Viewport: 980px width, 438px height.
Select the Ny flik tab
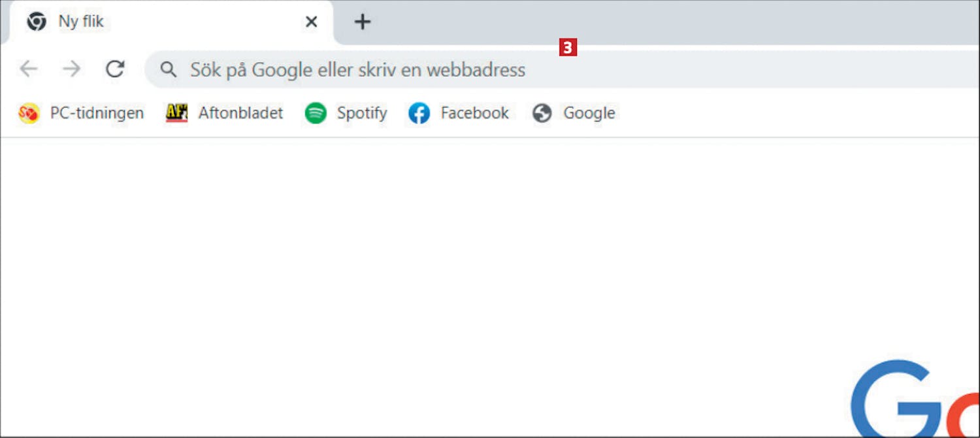click(171, 23)
